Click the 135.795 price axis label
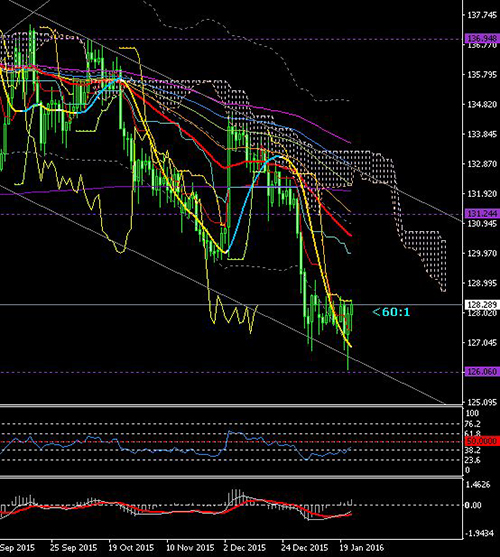Image resolution: width=500 pixels, height=557 pixels. pyautogui.click(x=482, y=75)
